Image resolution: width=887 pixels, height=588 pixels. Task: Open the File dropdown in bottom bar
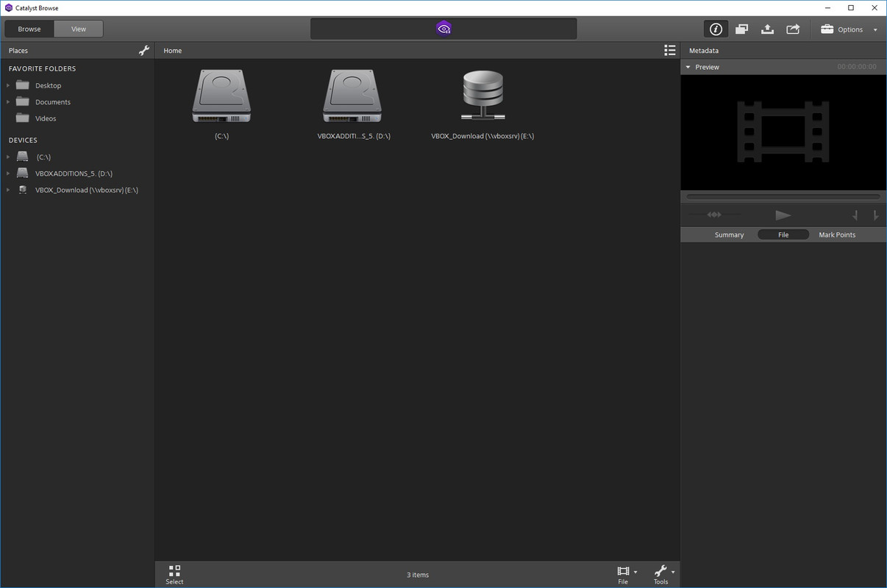[x=627, y=575]
